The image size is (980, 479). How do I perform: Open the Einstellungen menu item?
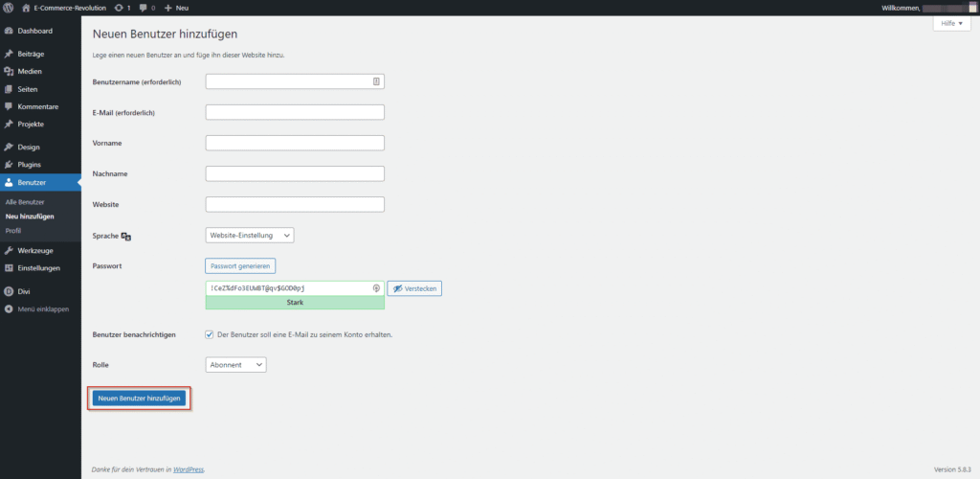click(x=40, y=267)
